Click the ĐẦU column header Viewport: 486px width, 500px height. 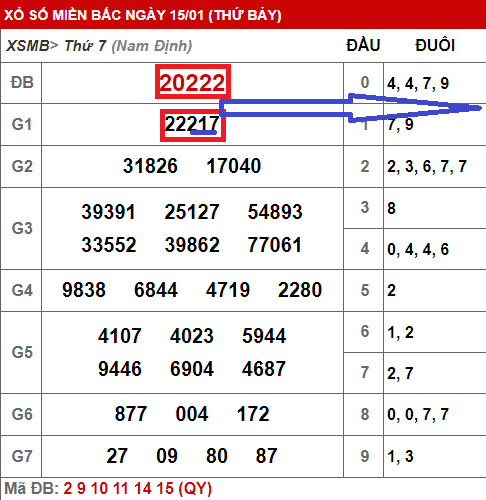tap(363, 45)
